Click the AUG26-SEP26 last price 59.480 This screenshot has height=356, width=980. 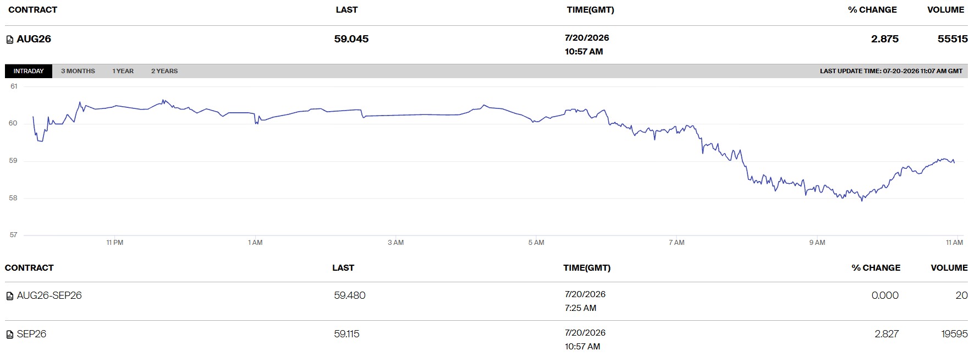click(350, 295)
